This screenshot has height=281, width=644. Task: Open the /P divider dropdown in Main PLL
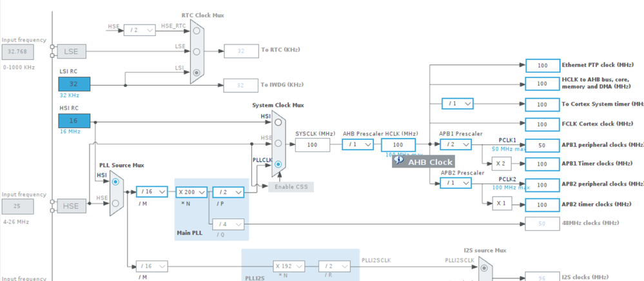coord(228,192)
